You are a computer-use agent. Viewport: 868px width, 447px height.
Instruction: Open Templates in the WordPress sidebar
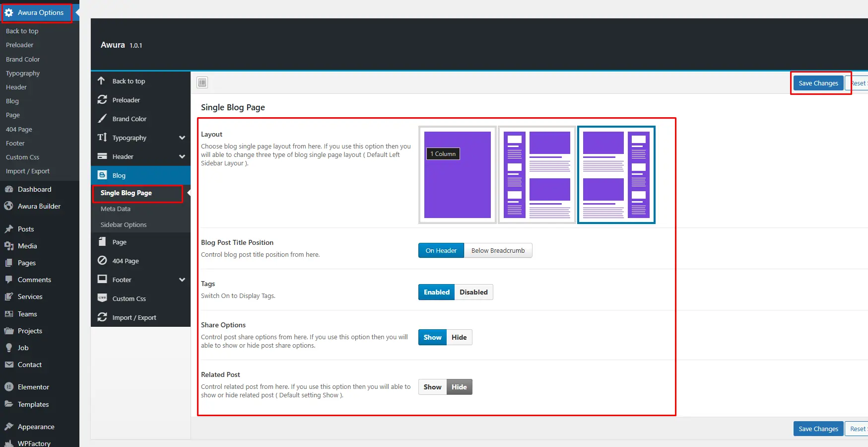tap(33, 404)
